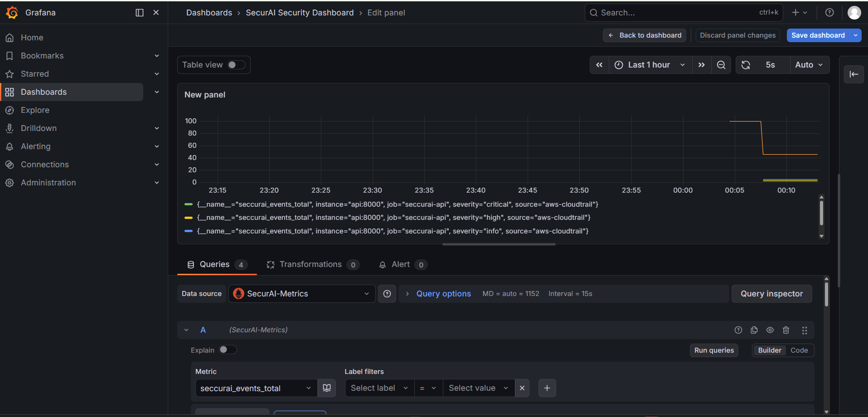Screen dimensions: 868x417
Task: Shift time range backward with double-left arrows
Action: [599, 65]
